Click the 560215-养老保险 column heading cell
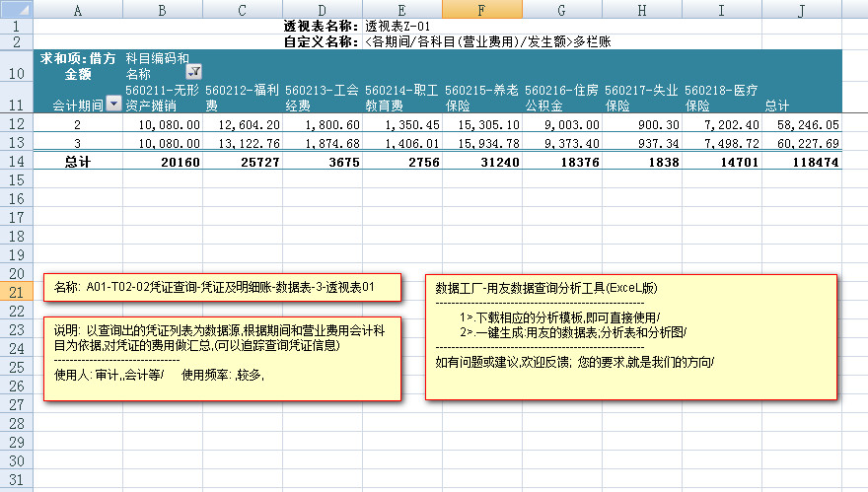Viewport: 868px width, 492px height. coord(481,96)
